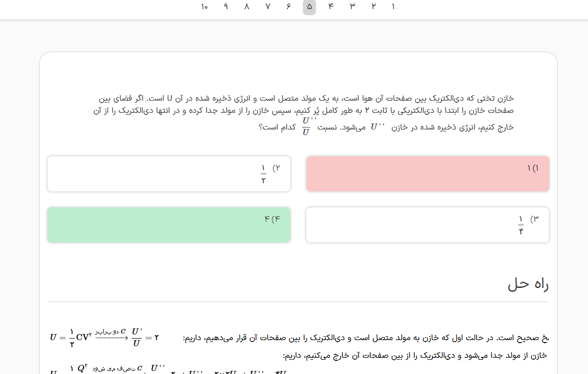
Task: Click the solution line beginning "خازن از مولد جدا"
Action: click(414, 356)
